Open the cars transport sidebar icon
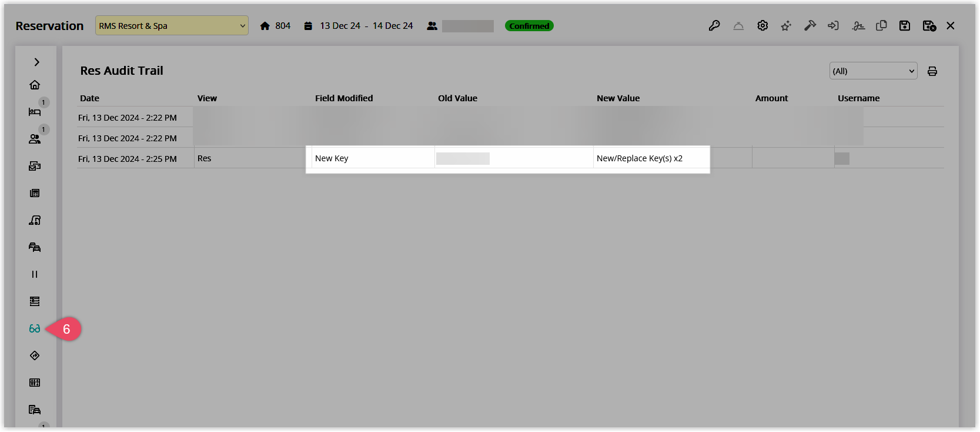The height and width of the screenshot is (432, 980). [35, 247]
